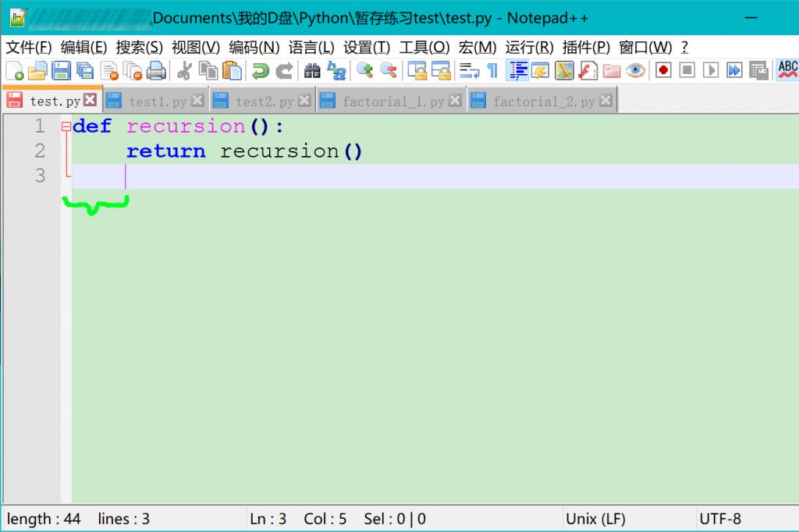Click the Print toolbar icon
This screenshot has width=799, height=532.
tap(156, 70)
